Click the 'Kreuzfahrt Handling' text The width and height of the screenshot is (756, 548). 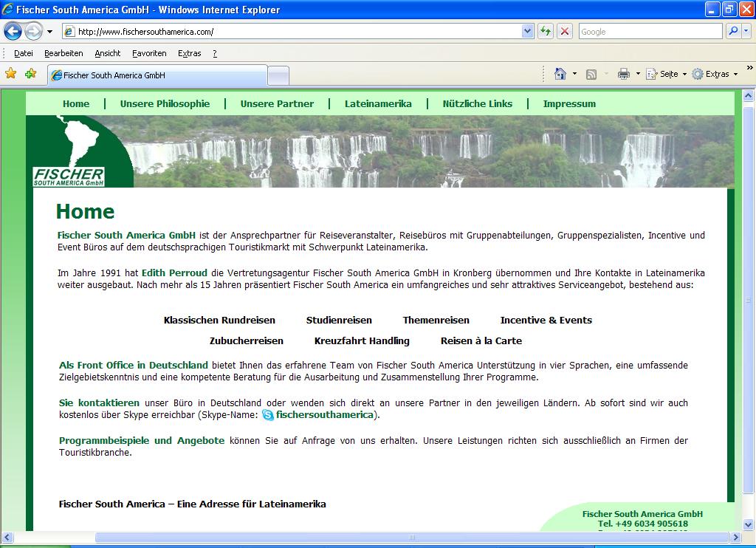(x=362, y=341)
